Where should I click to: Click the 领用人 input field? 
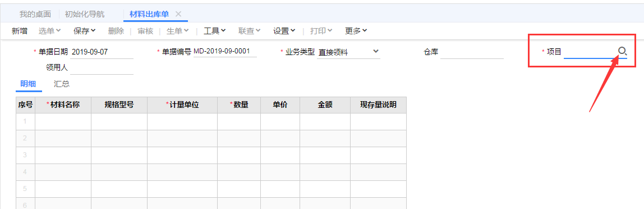pos(102,68)
